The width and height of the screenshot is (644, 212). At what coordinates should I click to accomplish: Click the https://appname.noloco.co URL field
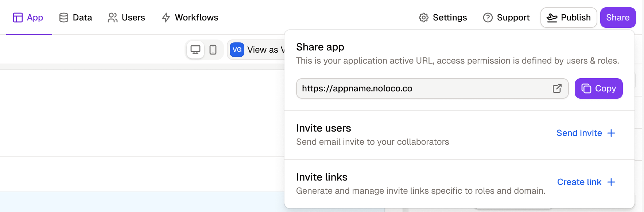click(432, 88)
